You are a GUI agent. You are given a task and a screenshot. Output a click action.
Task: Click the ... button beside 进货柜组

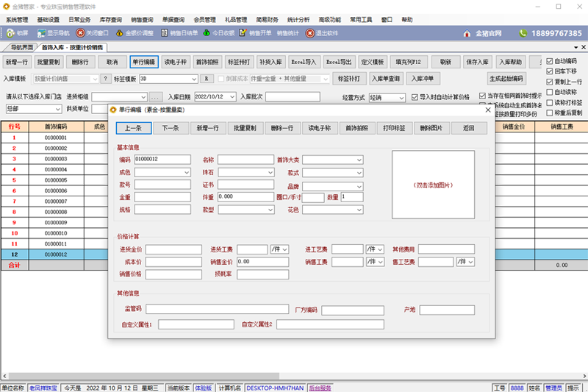coord(156,97)
